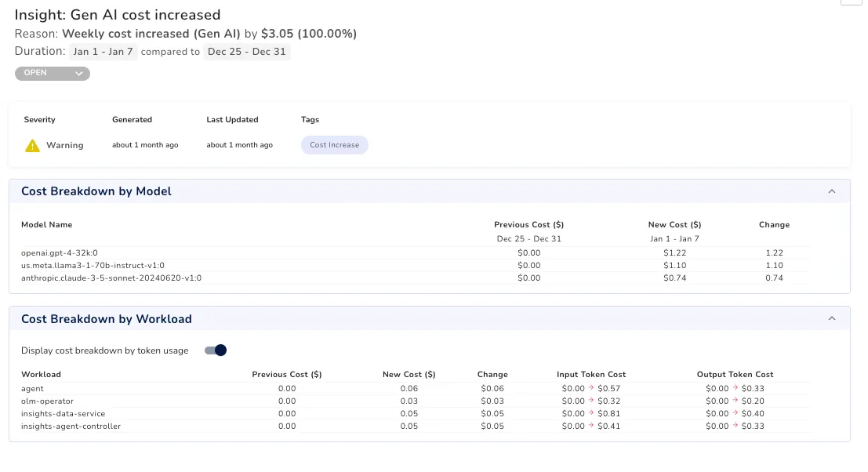Click the Workload column header
Screen dimensions: 868x472
41,375
